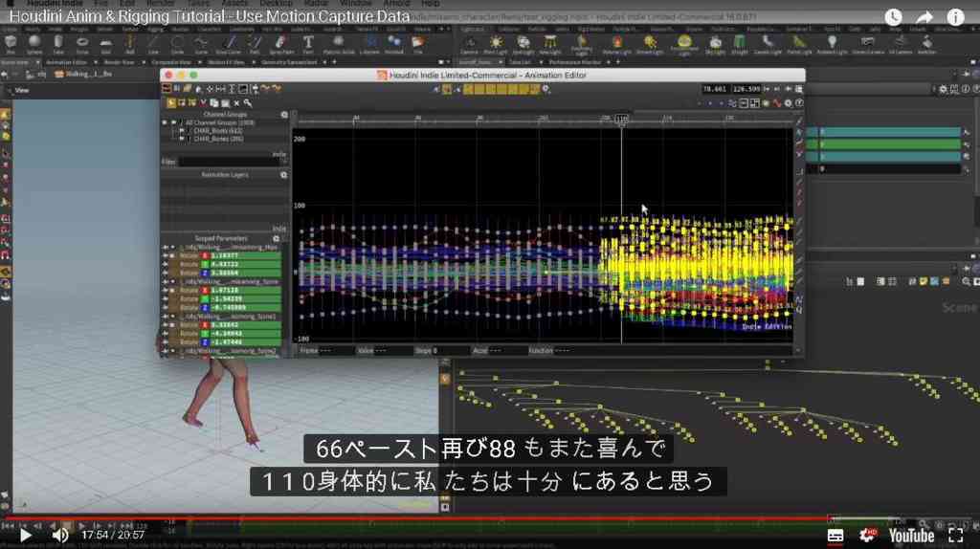This screenshot has width=980, height=549.
Task: Select the Platonic Solids shelf tool
Action: coord(338,44)
